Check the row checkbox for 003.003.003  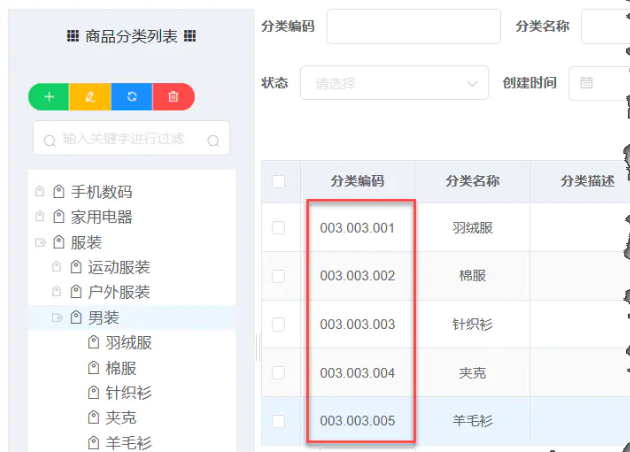click(x=278, y=324)
